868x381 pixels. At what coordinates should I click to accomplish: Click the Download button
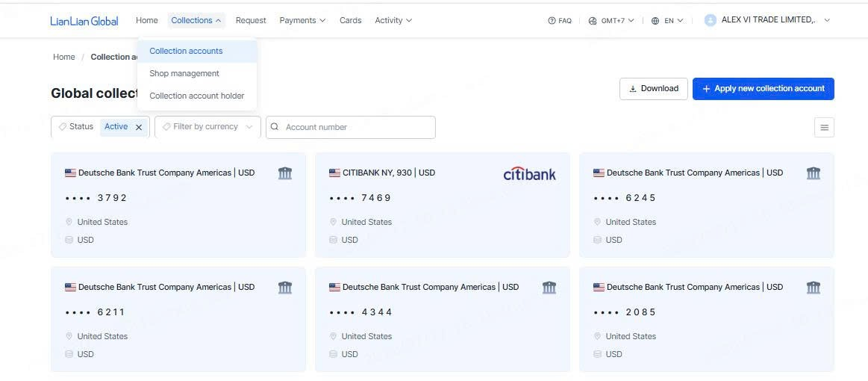(x=654, y=89)
